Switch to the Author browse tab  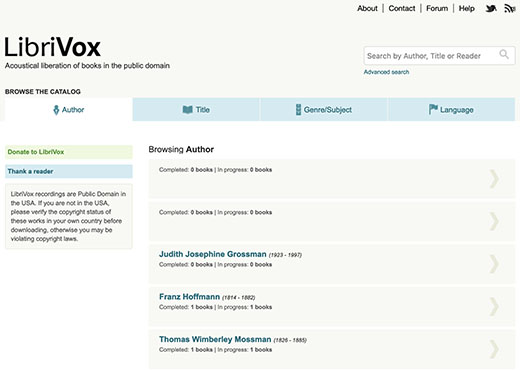[x=69, y=109]
